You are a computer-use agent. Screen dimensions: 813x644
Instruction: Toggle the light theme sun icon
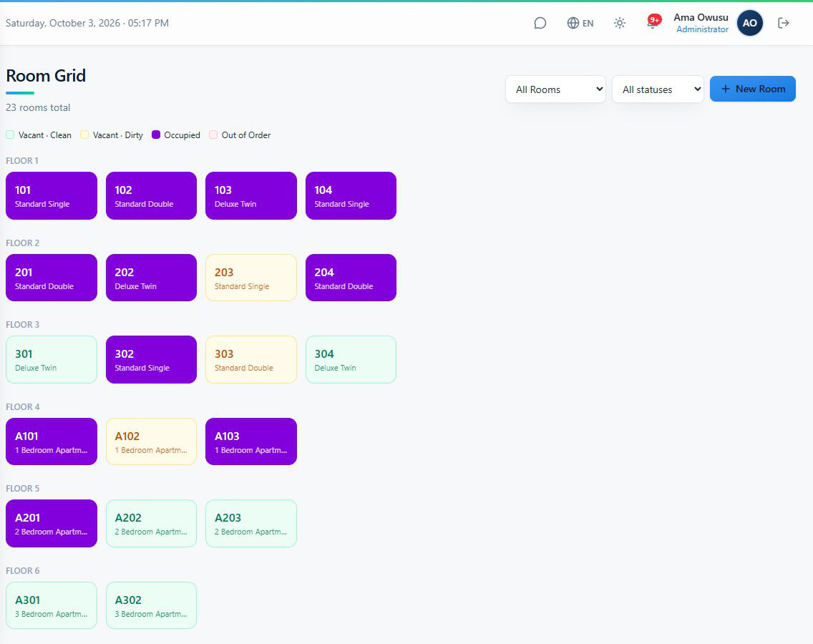point(620,23)
